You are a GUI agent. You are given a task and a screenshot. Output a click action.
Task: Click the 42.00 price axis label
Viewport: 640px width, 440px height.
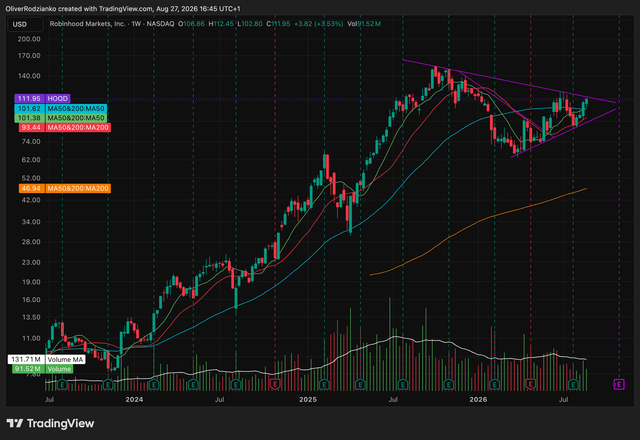pyautogui.click(x=31, y=200)
